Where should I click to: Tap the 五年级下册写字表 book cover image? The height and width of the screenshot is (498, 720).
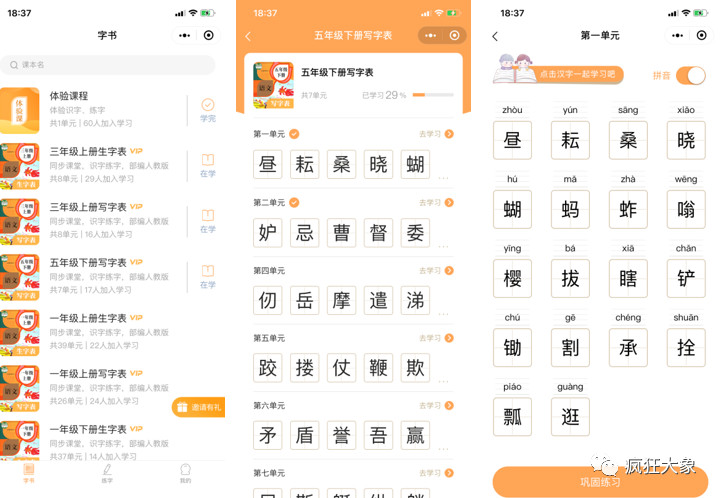(x=273, y=85)
